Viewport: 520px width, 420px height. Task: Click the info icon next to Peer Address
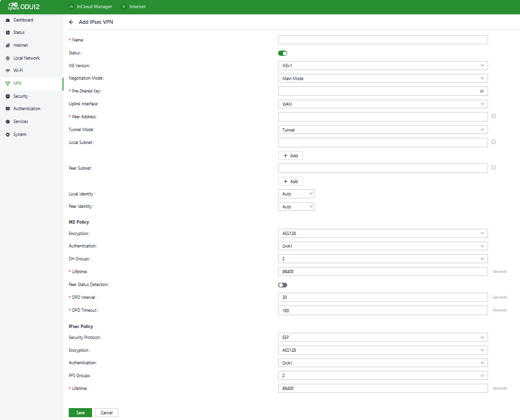(x=493, y=116)
